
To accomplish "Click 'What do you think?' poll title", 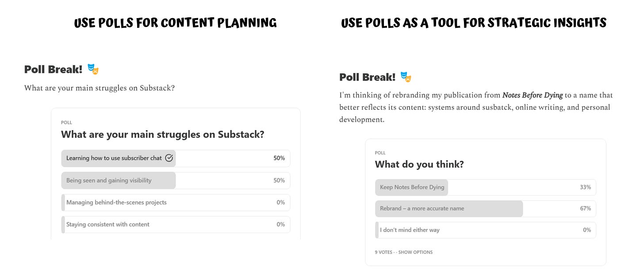I will click(419, 165).
